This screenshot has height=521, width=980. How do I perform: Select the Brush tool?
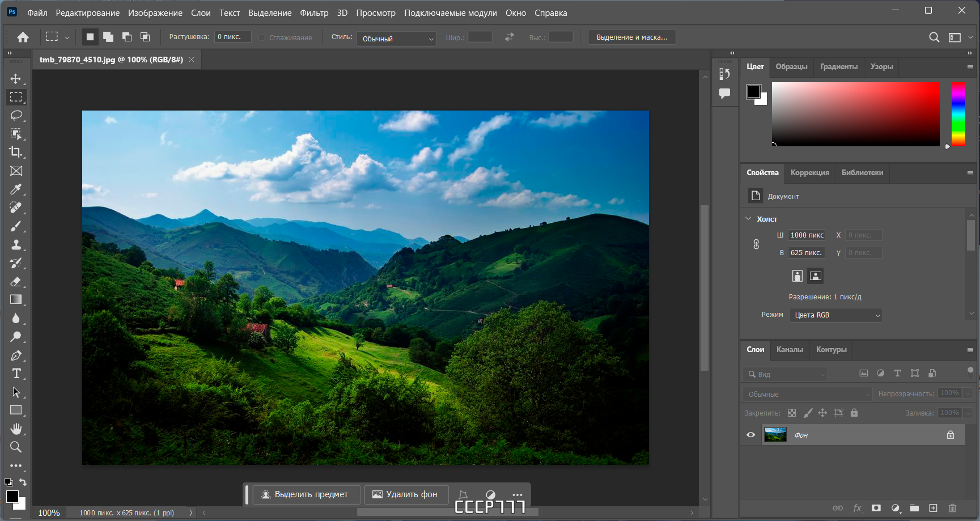tap(16, 226)
